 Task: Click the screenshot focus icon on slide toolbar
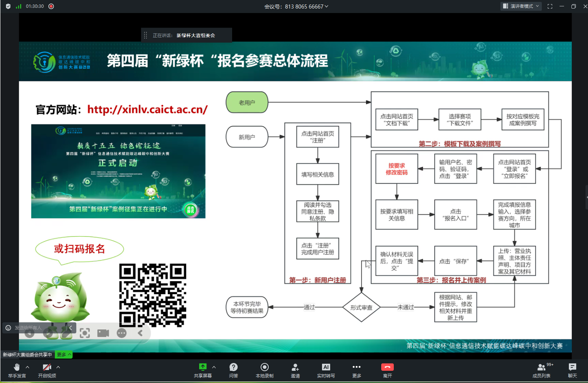85,333
